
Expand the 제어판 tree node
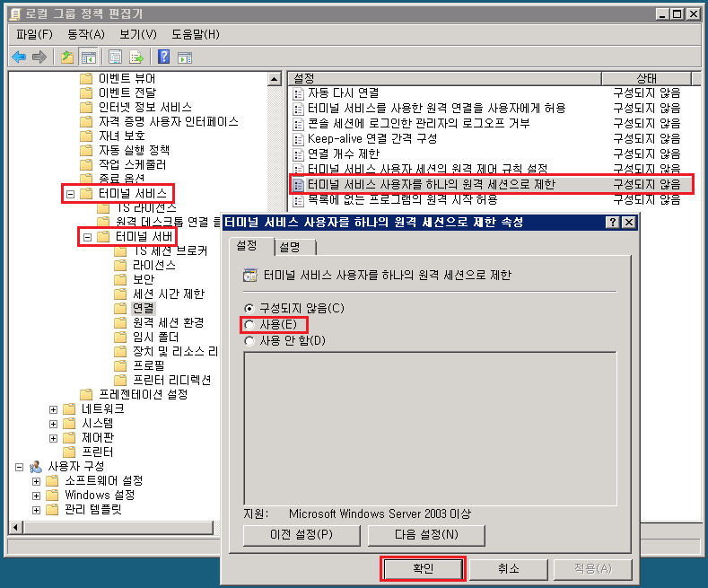click(53, 438)
